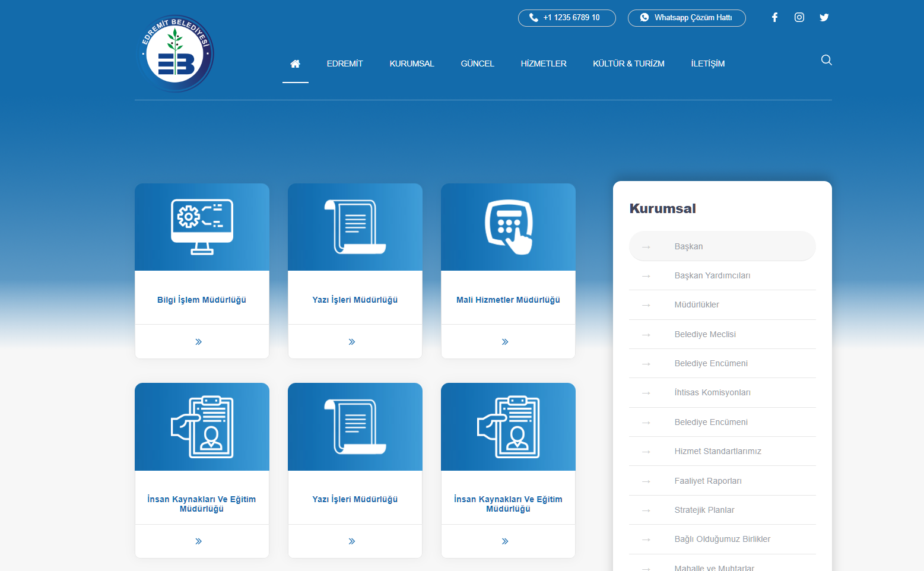Click the first İnsan Kaynakları Ve Eğitim Müdürlüğü card title

202,504
